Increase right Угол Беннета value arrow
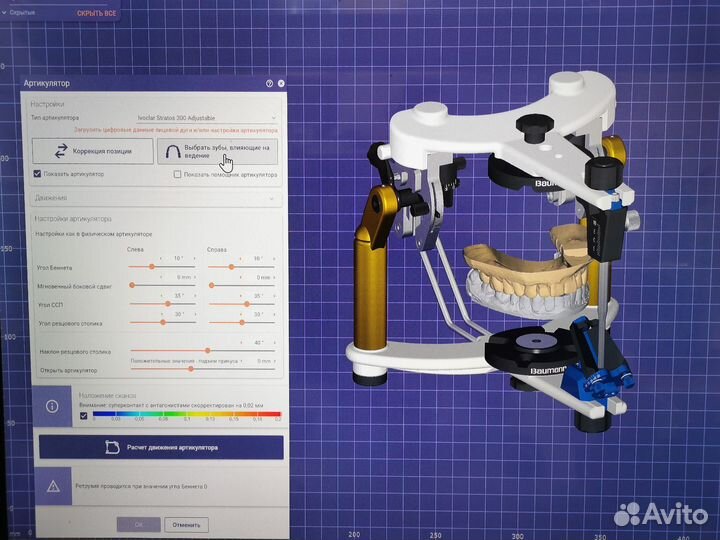 tap(274, 259)
